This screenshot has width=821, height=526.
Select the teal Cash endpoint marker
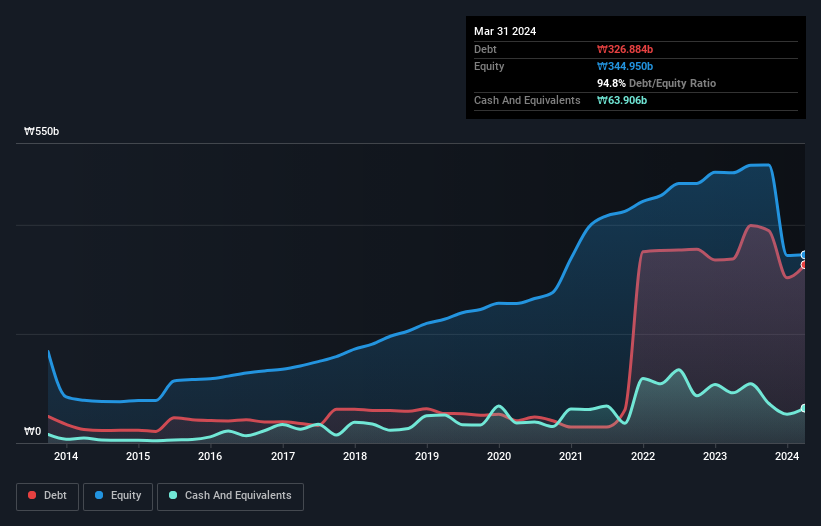tap(803, 408)
